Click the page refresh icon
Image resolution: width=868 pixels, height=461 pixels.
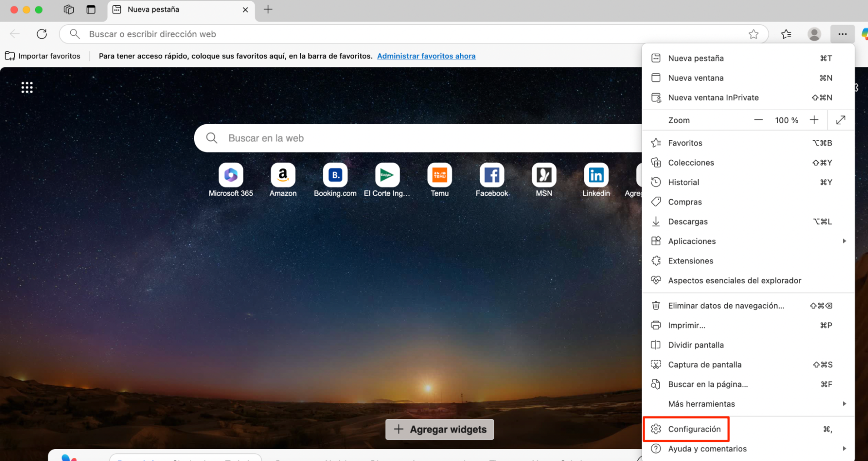42,34
